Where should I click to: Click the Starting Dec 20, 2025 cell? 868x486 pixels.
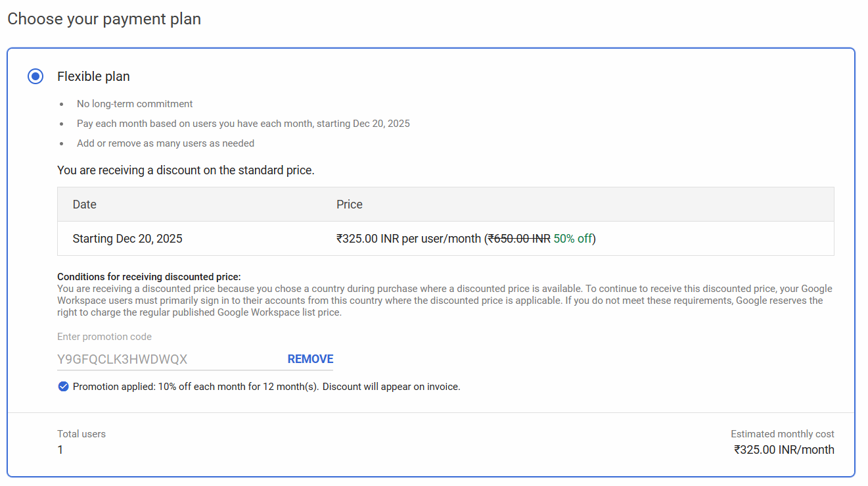click(x=127, y=239)
